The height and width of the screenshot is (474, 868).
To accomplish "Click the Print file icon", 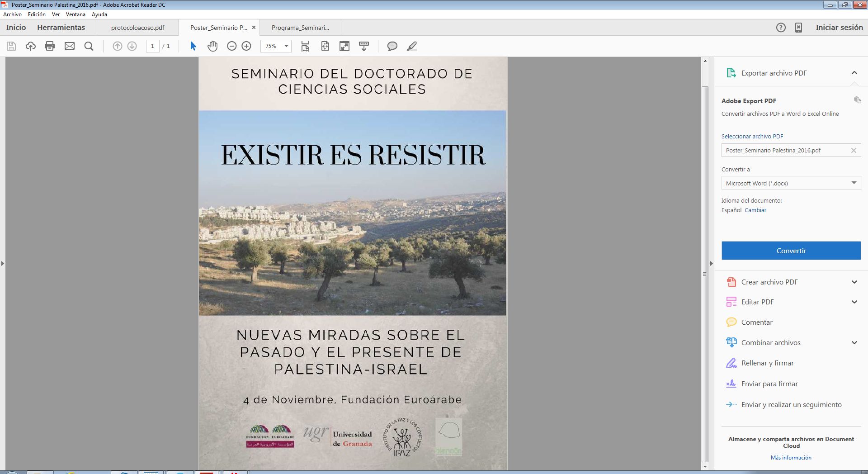I will tap(50, 46).
